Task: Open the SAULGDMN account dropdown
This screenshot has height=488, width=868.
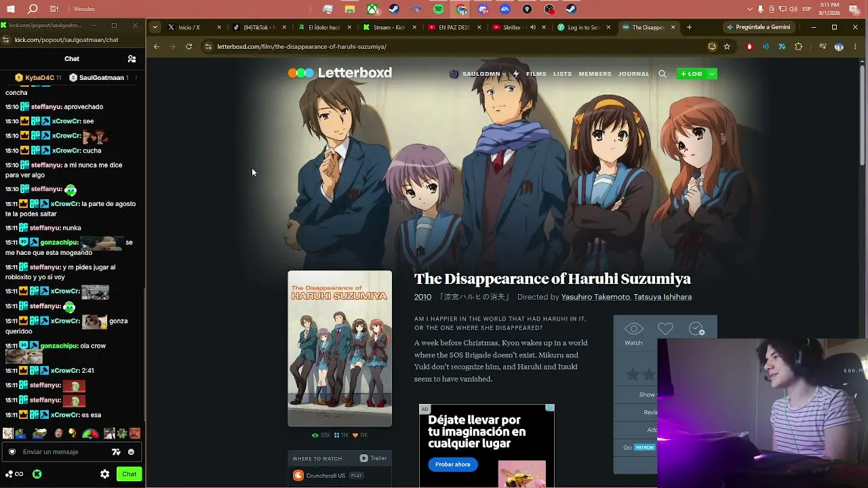Action: [x=477, y=74]
